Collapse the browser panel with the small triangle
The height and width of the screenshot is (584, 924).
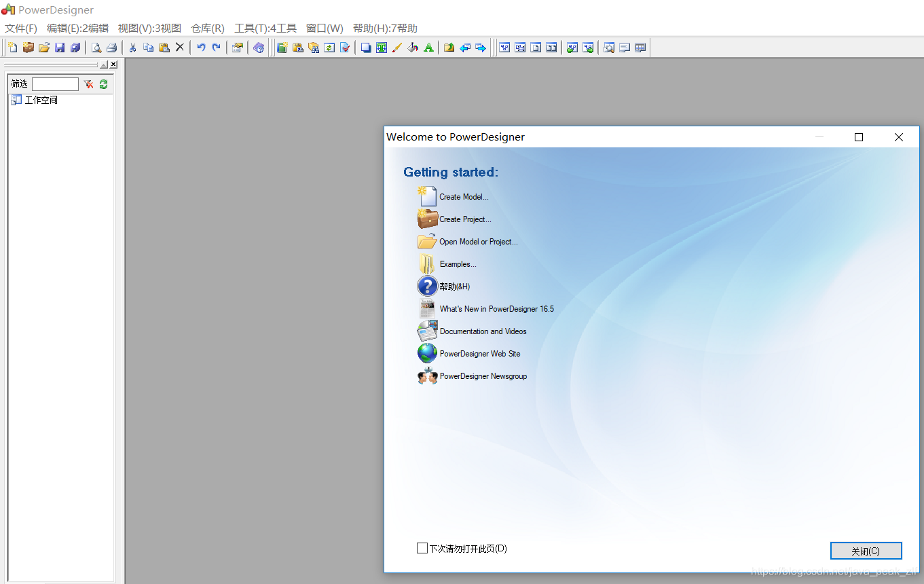pyautogui.click(x=104, y=65)
